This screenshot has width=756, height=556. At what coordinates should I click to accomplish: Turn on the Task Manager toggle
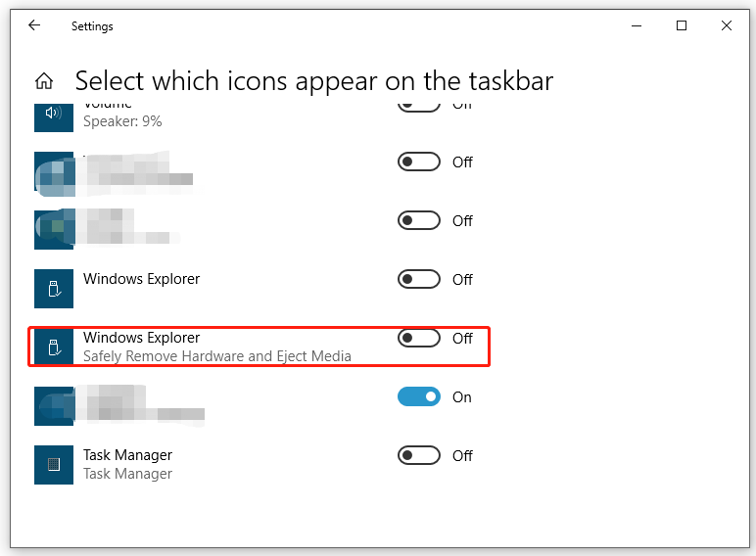tap(418, 455)
